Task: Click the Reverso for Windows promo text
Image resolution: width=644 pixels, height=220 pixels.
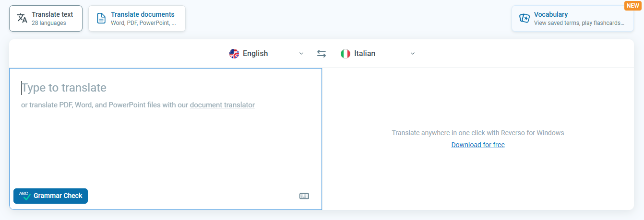Action: (478, 133)
